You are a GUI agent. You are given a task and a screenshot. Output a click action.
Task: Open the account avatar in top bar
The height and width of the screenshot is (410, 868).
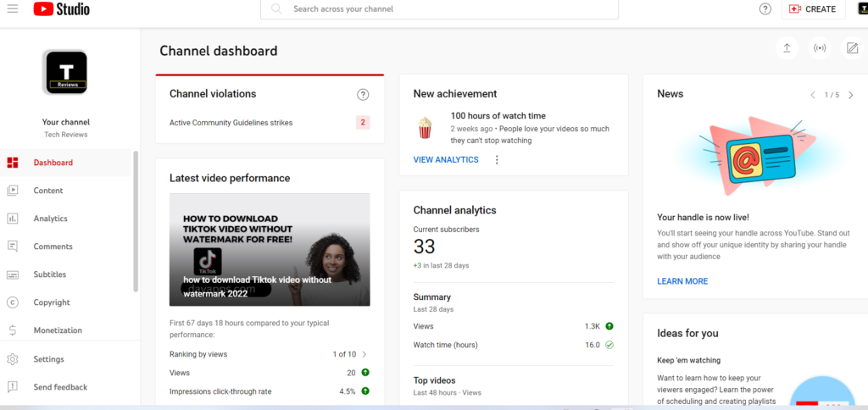(863, 8)
